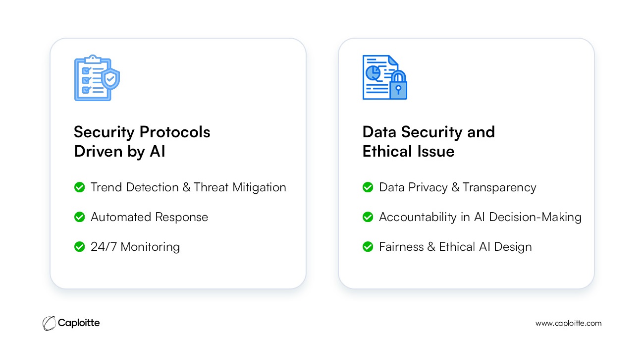The height and width of the screenshot is (343, 644).
Task: Click green check beside Automated Response
Action: coord(79,217)
